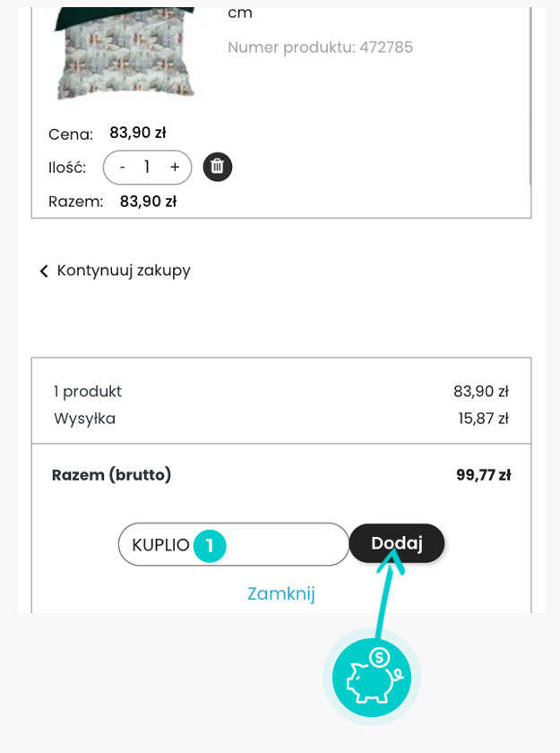Select the quantity value in the Ilość stepper
The height and width of the screenshot is (753, 560).
(147, 167)
